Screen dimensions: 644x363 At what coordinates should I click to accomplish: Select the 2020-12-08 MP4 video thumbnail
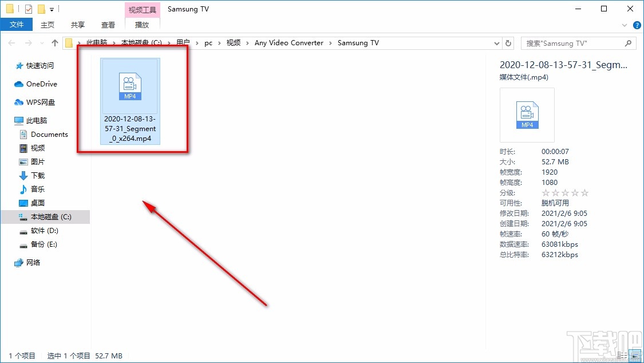click(x=129, y=85)
